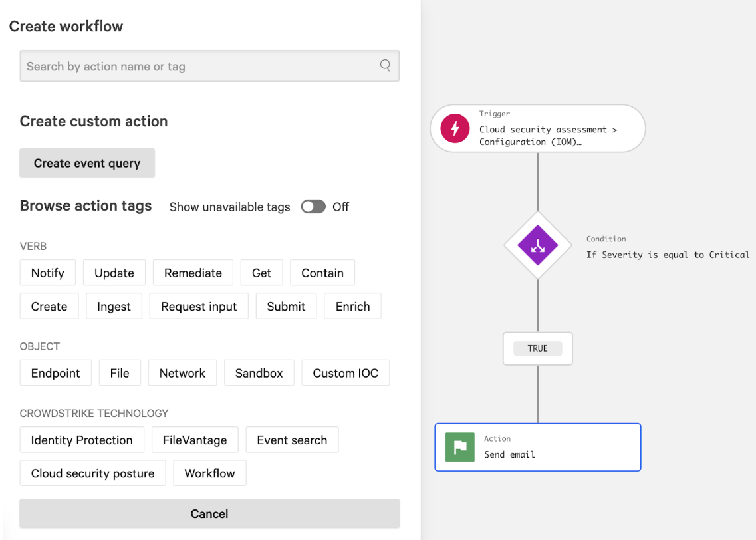
Task: Pick the Event search technology tag
Action: coord(292,440)
